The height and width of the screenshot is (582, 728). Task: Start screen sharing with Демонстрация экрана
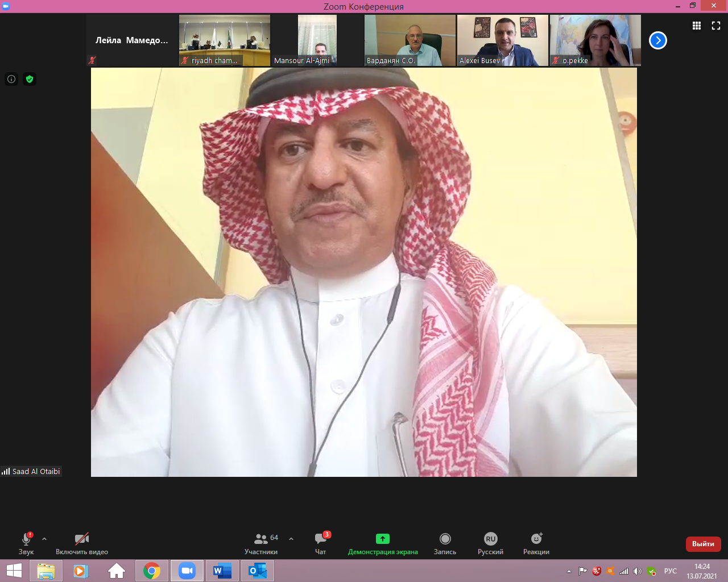(x=383, y=543)
